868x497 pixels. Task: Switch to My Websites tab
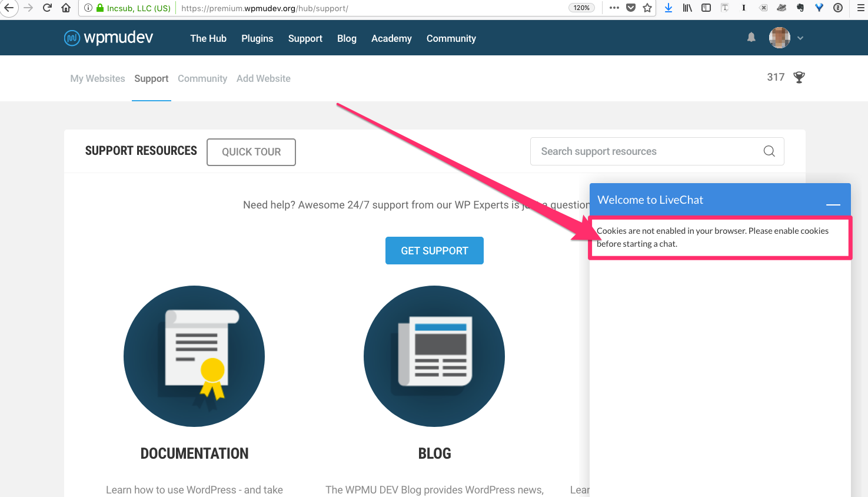[x=98, y=78]
